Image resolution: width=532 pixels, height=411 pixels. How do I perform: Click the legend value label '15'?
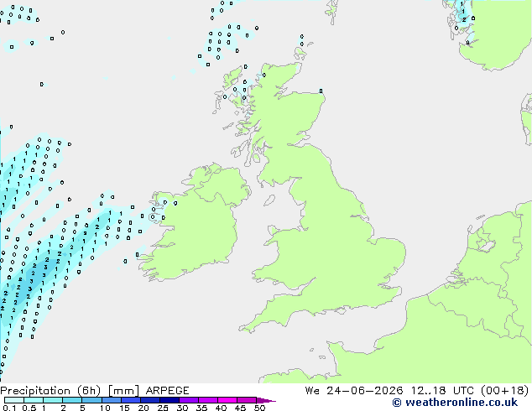coord(124,408)
